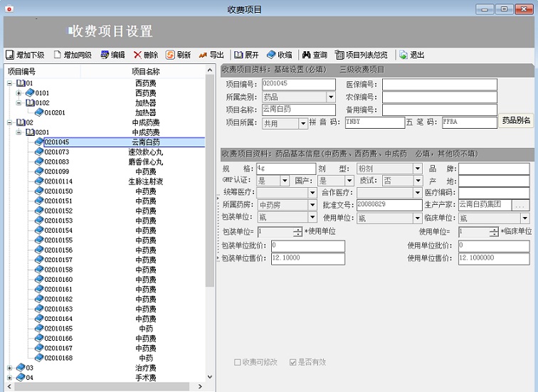Expand the 0101 西药费 tree node

pyautogui.click(x=19, y=93)
